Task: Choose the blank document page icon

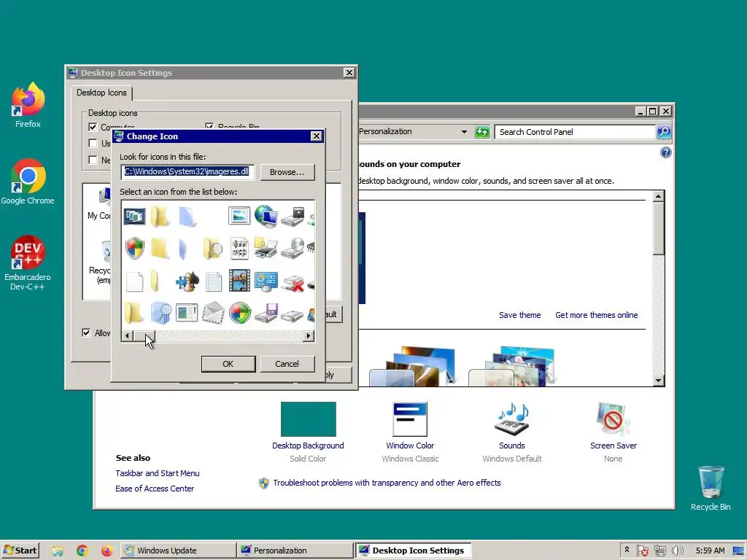Action: tap(134, 281)
